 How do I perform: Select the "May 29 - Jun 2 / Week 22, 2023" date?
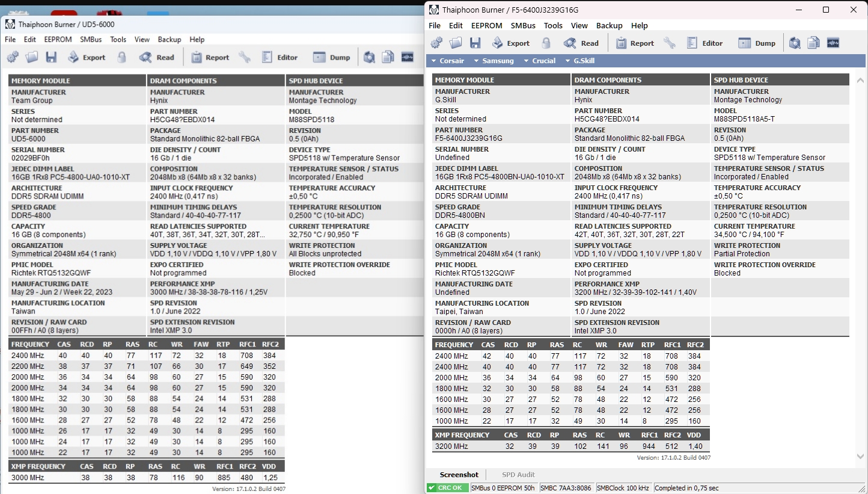pyautogui.click(x=62, y=292)
